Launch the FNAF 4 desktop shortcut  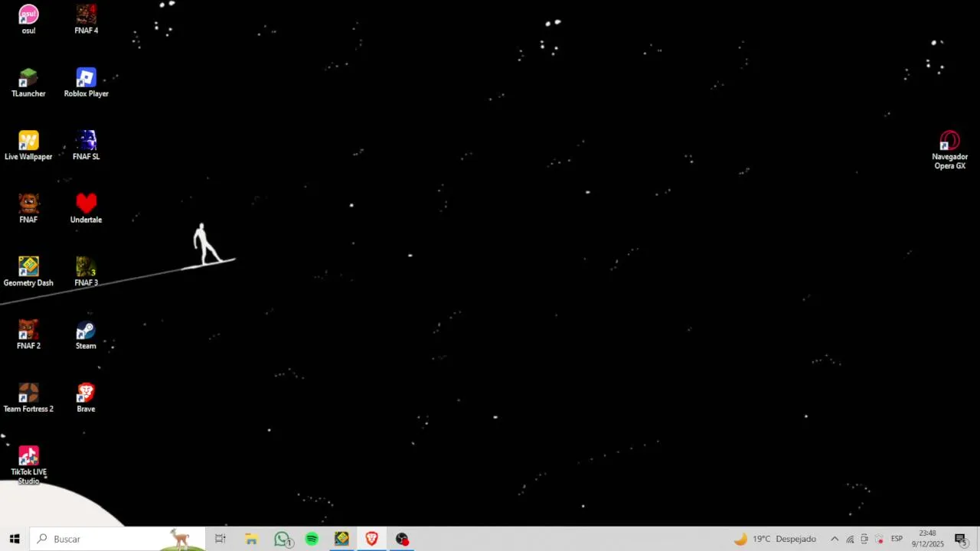86,19
